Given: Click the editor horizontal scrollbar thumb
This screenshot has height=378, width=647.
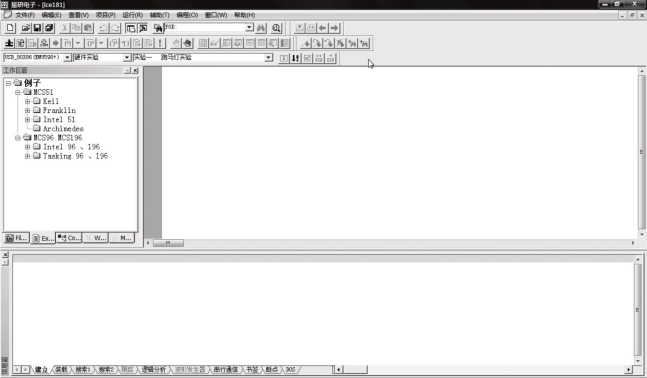Looking at the screenshot, I should (168, 243).
